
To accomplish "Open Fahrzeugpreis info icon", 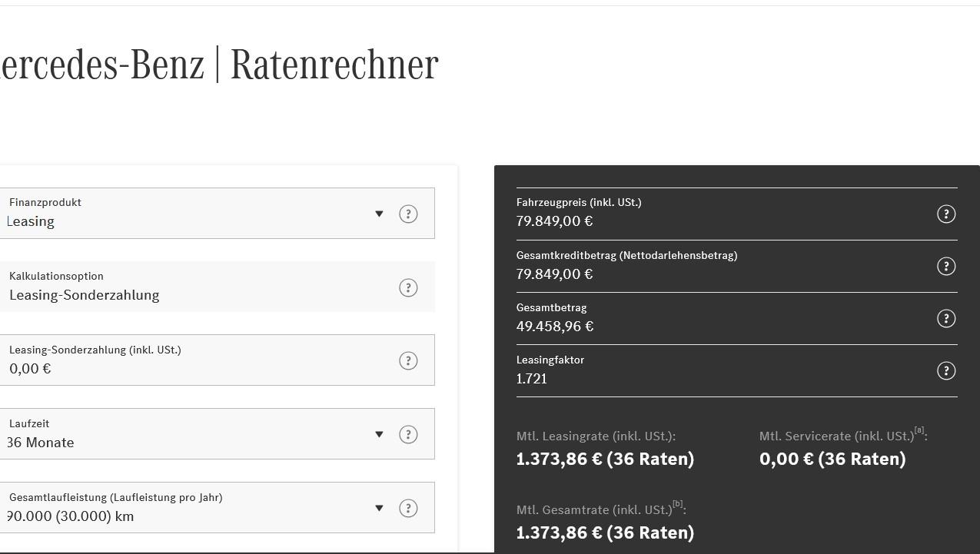I will pos(946,214).
